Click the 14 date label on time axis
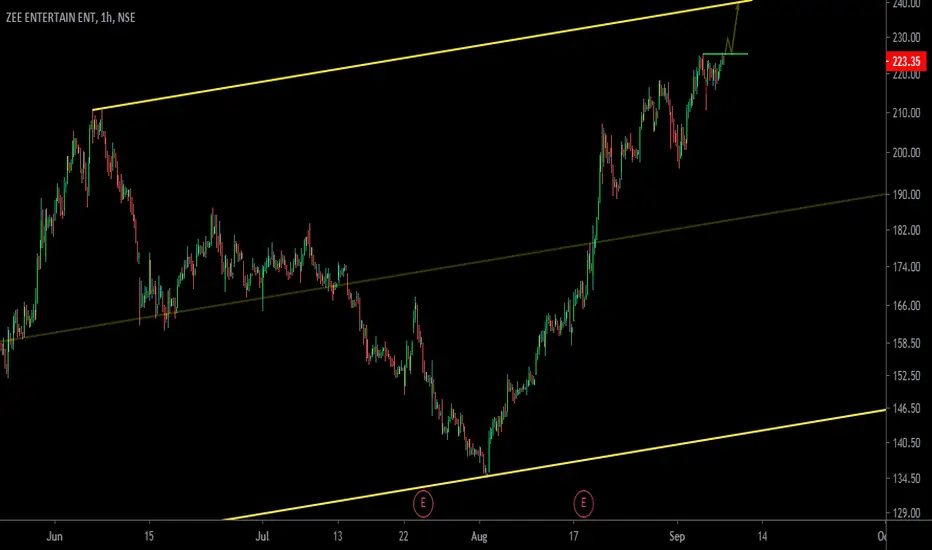 (x=762, y=536)
